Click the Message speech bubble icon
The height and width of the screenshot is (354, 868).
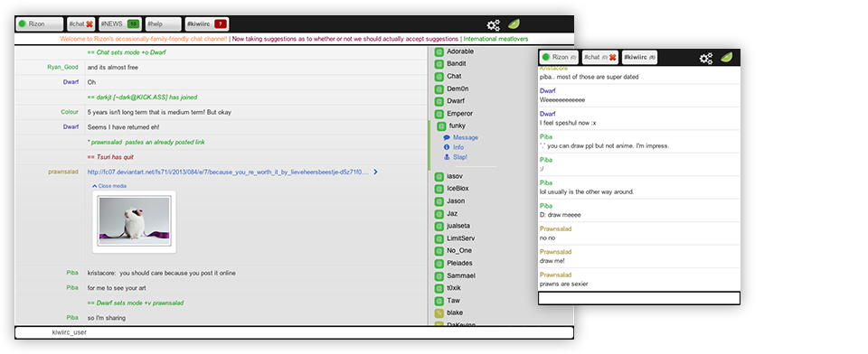pyautogui.click(x=447, y=138)
